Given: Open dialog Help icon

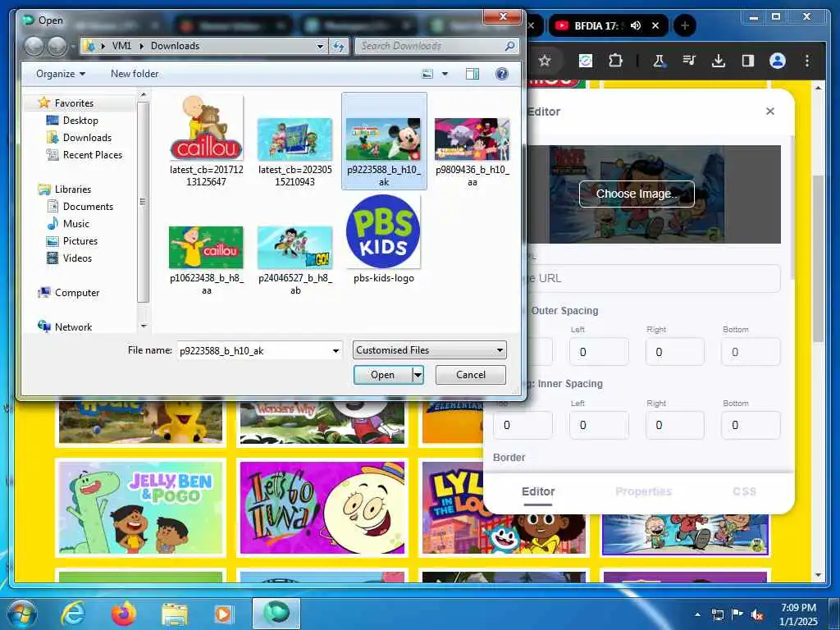Looking at the screenshot, I should click(x=502, y=74).
